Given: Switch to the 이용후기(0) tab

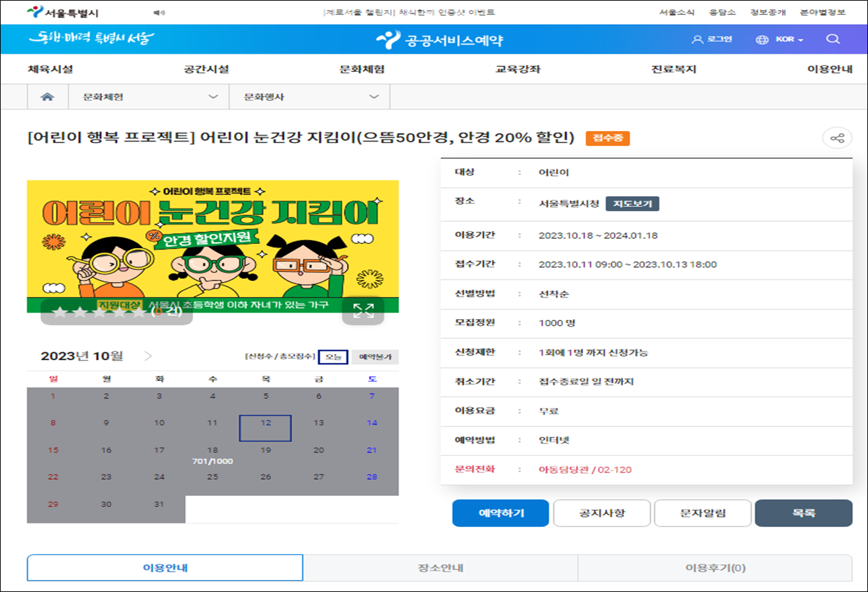Looking at the screenshot, I should coord(715,568).
